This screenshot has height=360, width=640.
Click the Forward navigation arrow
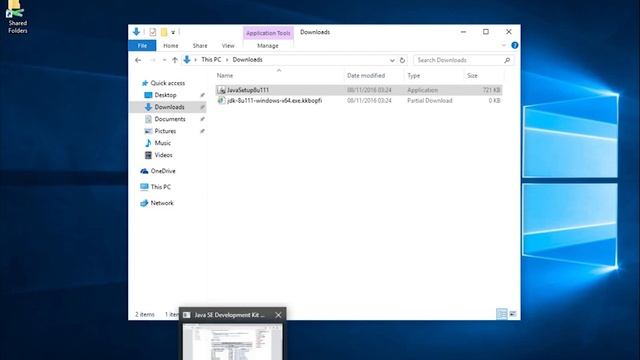[153, 60]
